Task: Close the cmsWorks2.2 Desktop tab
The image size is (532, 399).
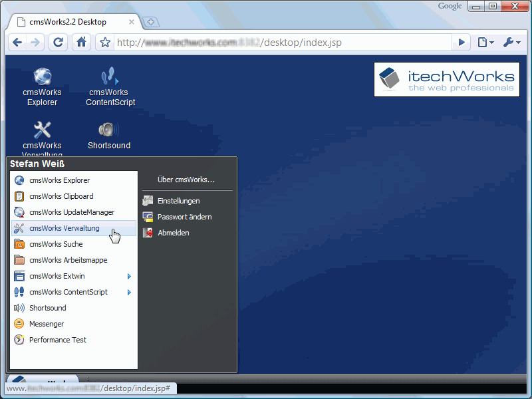Action: (132, 22)
